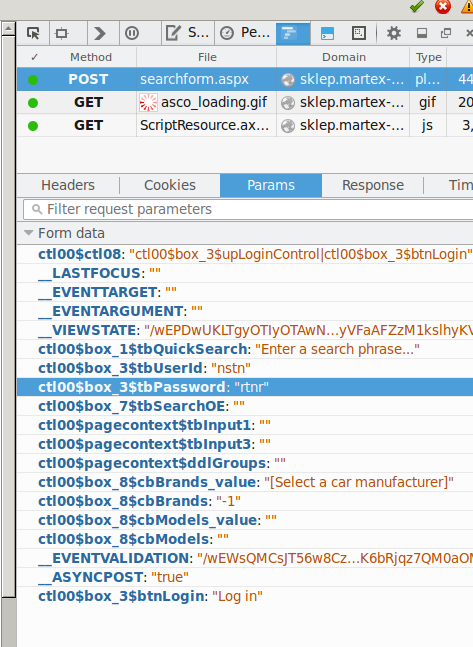Click the asco_loading.gif thumbnail icon
The width and height of the screenshot is (473, 647).
148,102
